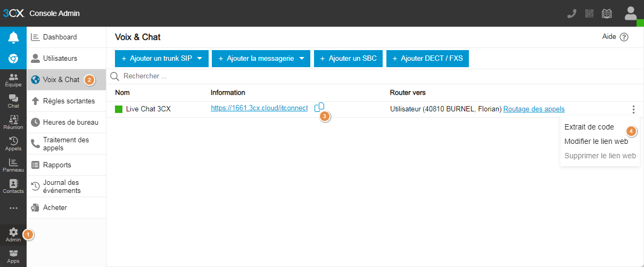Open the three-dot menu for Live Chat 3CX
The width and height of the screenshot is (644, 267).
pyautogui.click(x=633, y=109)
